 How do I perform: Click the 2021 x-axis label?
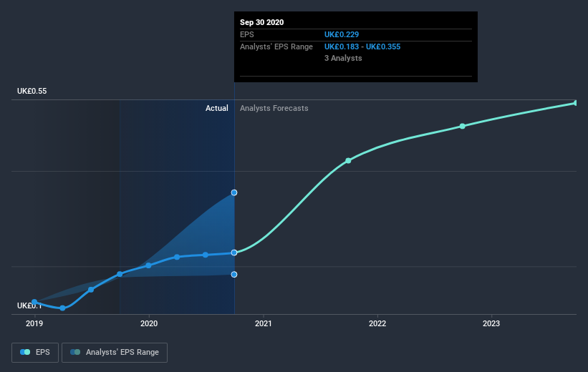coord(264,323)
